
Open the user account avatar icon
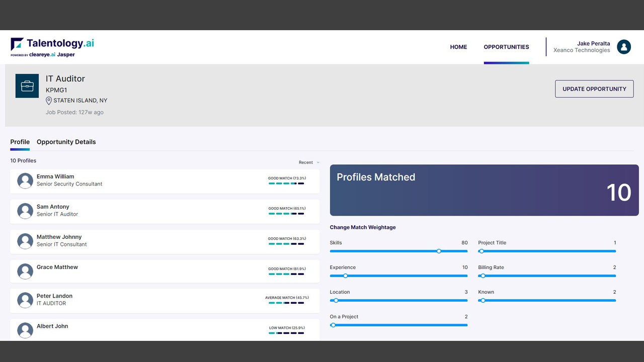point(624,47)
